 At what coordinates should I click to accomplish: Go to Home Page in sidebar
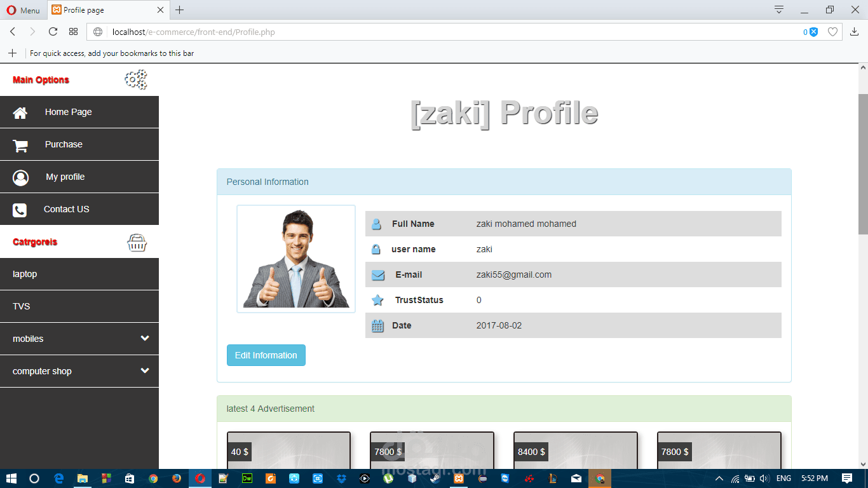tap(79, 112)
